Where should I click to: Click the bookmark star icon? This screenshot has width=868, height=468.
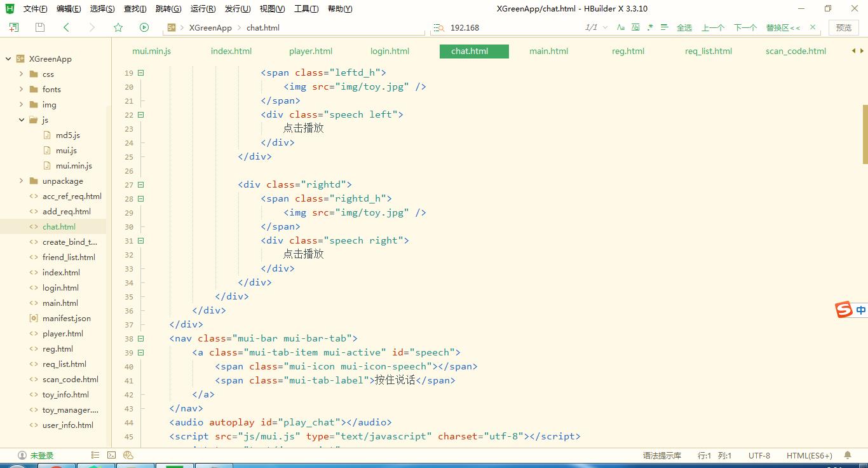(x=118, y=27)
